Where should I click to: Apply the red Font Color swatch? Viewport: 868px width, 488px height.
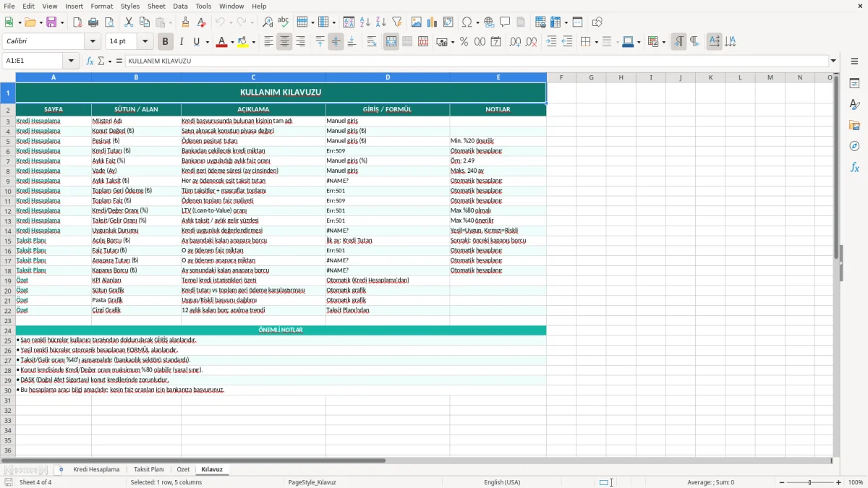pos(221,42)
